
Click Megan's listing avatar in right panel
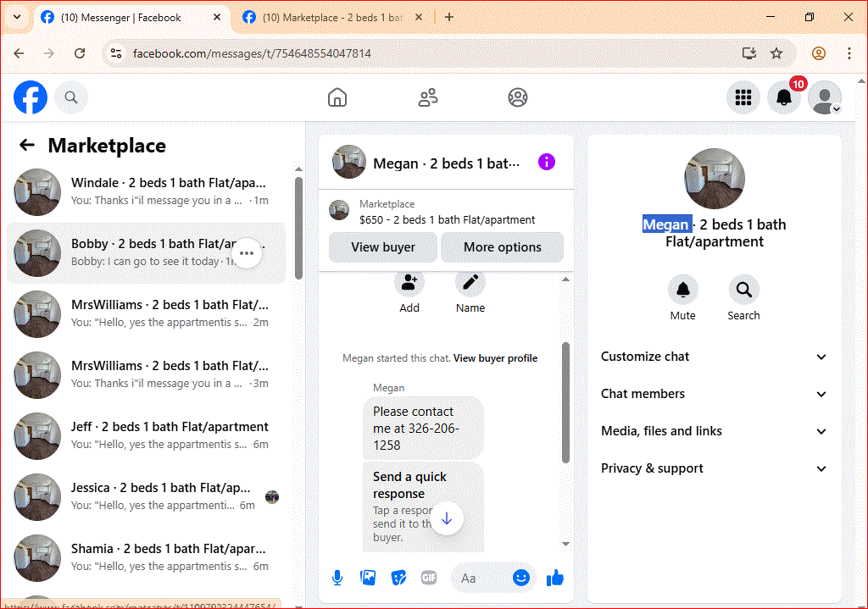[x=714, y=178]
